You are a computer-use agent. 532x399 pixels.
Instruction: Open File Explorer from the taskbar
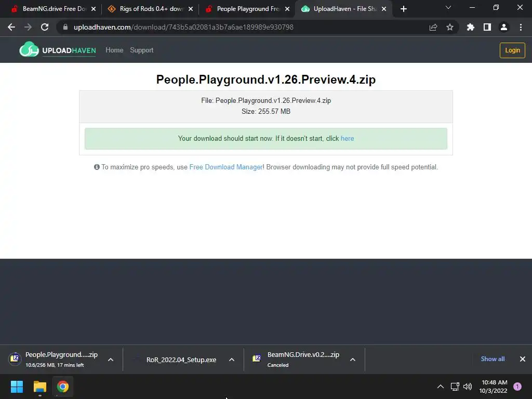tap(39, 387)
